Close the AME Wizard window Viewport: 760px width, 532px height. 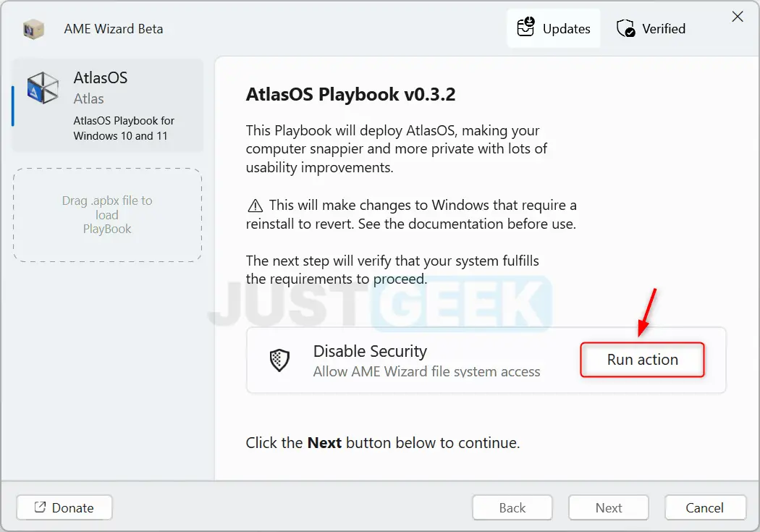(738, 16)
